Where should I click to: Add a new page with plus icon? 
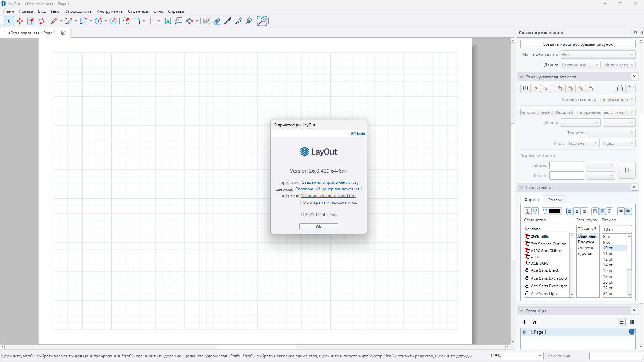(524, 322)
